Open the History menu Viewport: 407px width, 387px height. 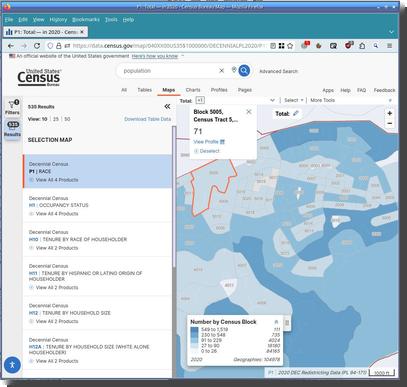tap(58, 20)
